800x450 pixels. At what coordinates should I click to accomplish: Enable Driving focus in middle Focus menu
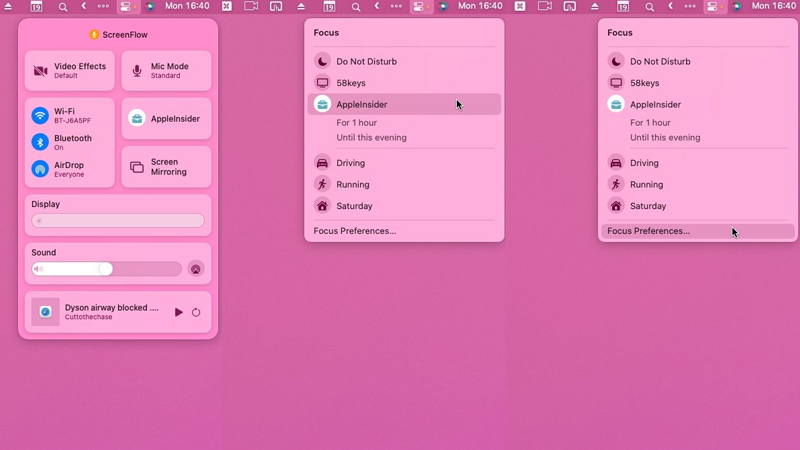(x=404, y=163)
